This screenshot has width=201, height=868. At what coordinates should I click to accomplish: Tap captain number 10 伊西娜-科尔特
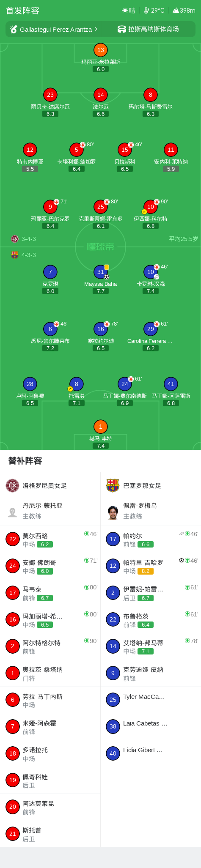click(151, 207)
